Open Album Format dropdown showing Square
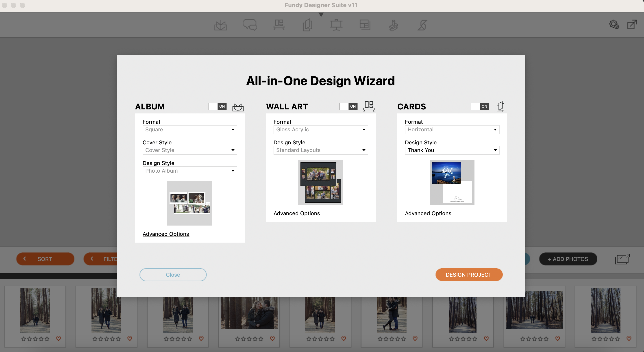644x352 pixels. click(x=190, y=130)
